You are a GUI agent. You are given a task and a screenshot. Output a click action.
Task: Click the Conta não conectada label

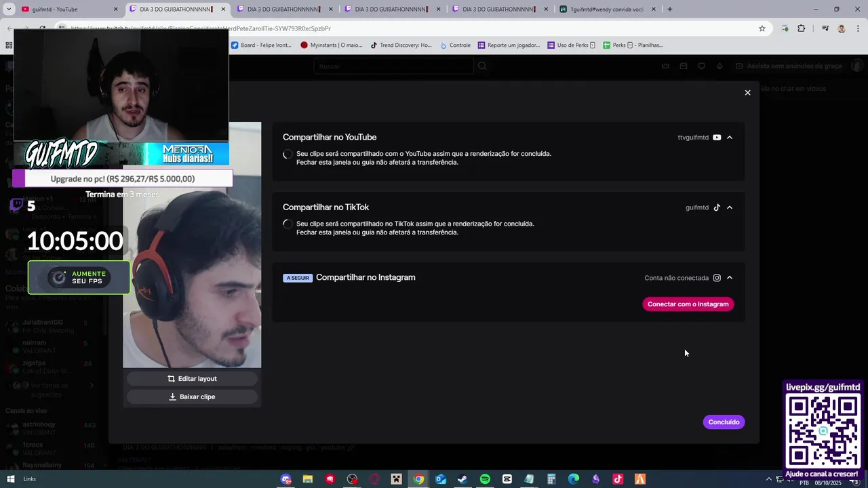click(x=676, y=278)
